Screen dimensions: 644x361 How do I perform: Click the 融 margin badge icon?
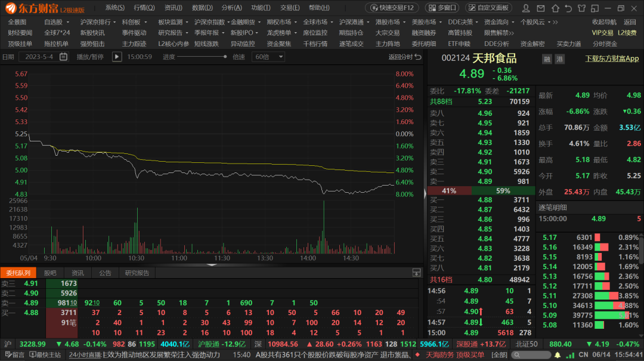pyautogui.click(x=547, y=59)
